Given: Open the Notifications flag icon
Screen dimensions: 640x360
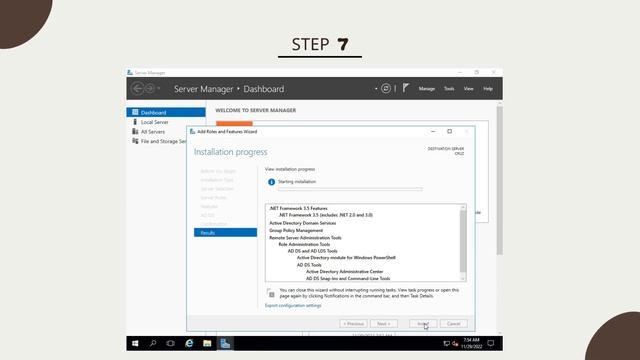Looking at the screenshot, I should [406, 88].
